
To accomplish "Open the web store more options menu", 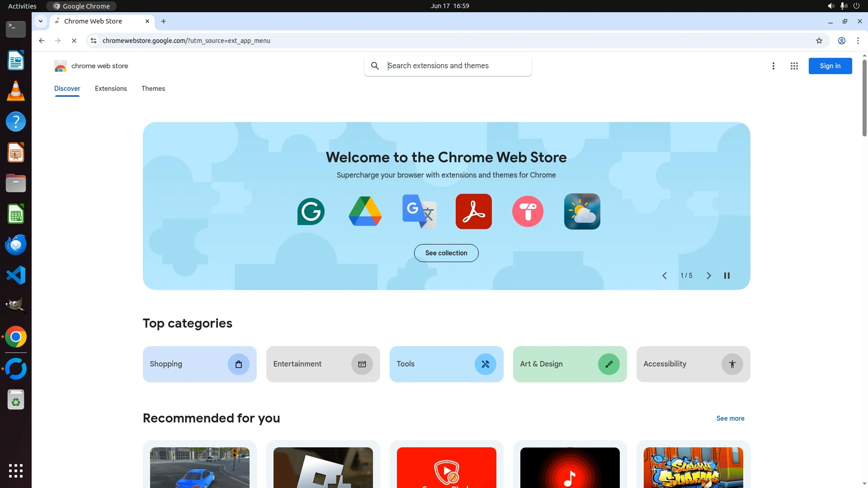I will (x=773, y=66).
